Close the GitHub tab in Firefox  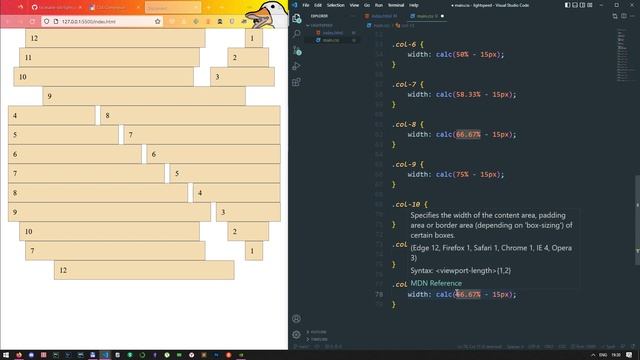(x=80, y=7)
